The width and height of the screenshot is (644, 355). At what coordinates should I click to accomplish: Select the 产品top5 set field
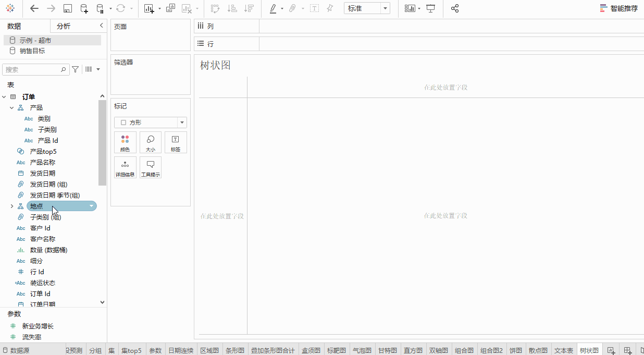(x=43, y=152)
